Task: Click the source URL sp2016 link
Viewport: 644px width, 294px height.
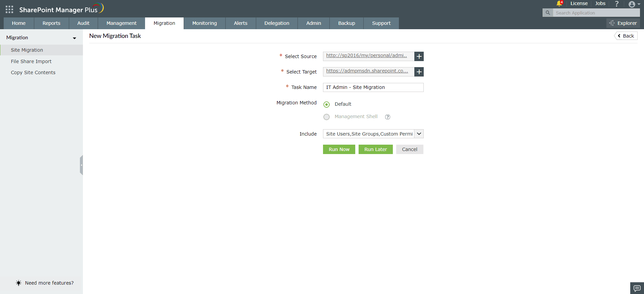Action: [367, 55]
